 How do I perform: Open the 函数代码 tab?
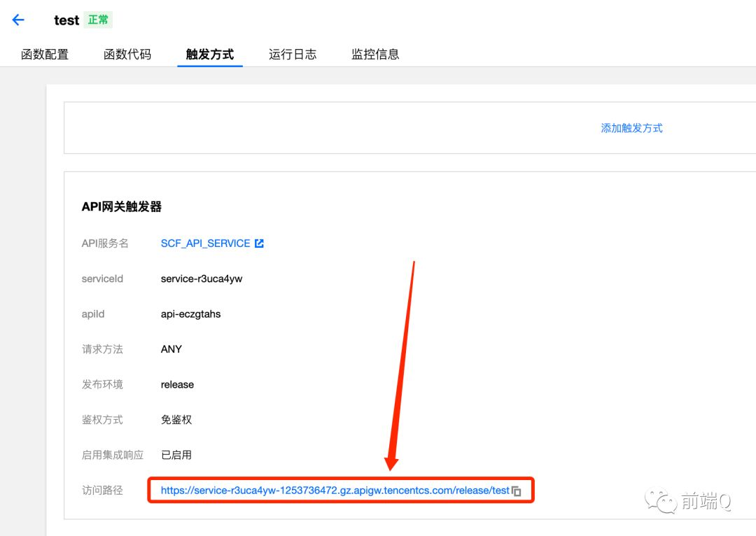click(127, 54)
